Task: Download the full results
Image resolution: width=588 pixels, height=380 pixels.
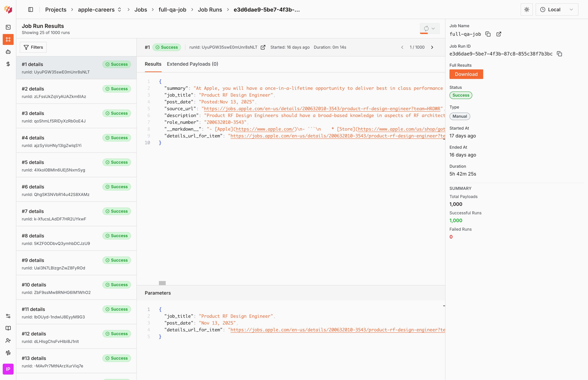Action: 466,74
